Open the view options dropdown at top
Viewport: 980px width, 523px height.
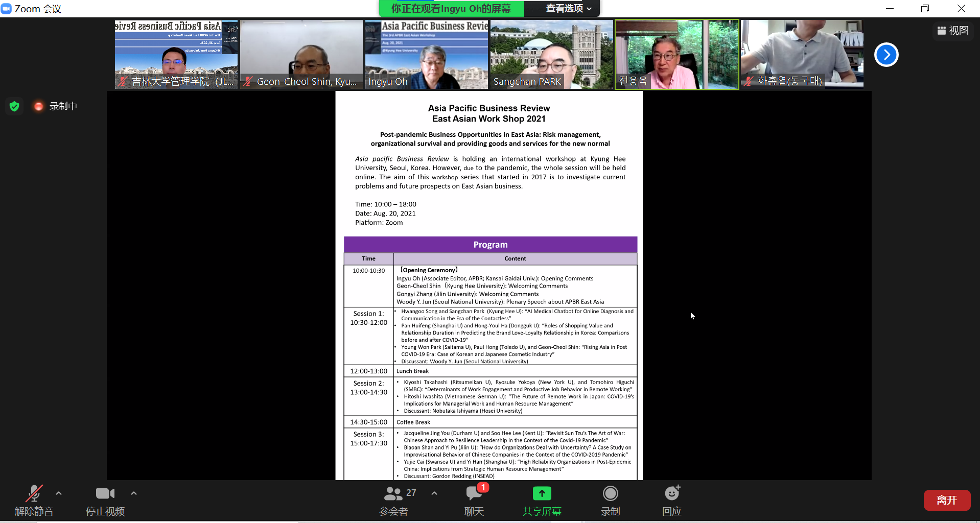pyautogui.click(x=568, y=9)
